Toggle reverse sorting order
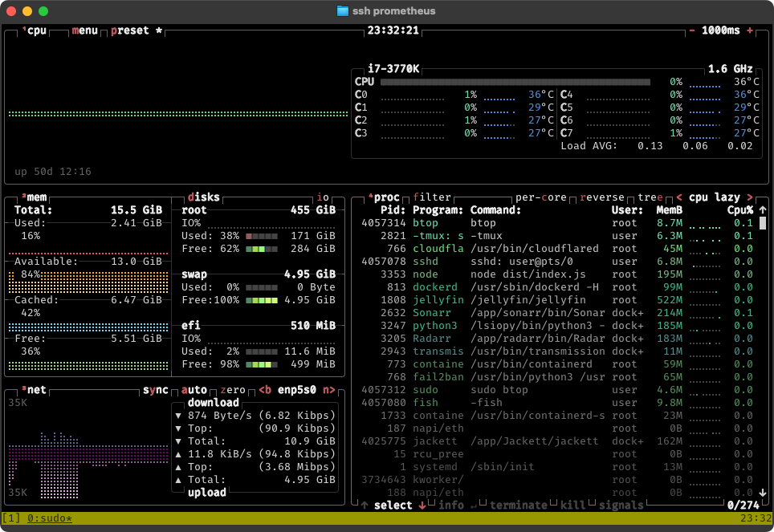Image resolution: width=774 pixels, height=532 pixels. (x=602, y=197)
